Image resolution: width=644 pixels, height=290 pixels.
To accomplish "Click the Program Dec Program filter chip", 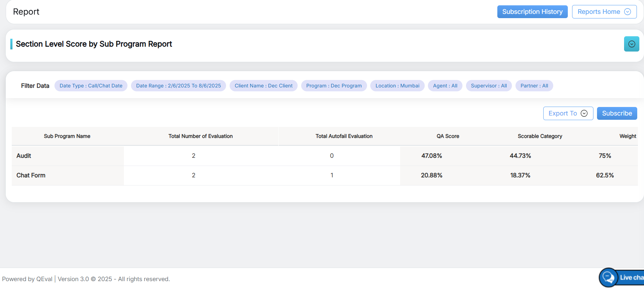I will point(334,86).
